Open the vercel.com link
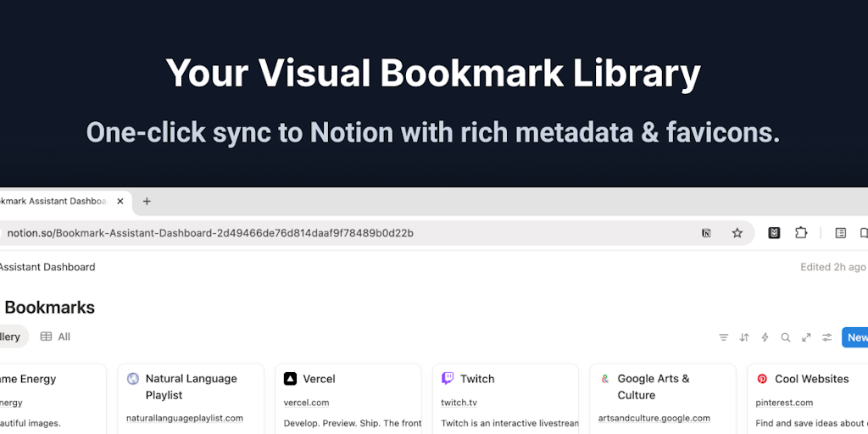This screenshot has height=434, width=868. coord(306,403)
